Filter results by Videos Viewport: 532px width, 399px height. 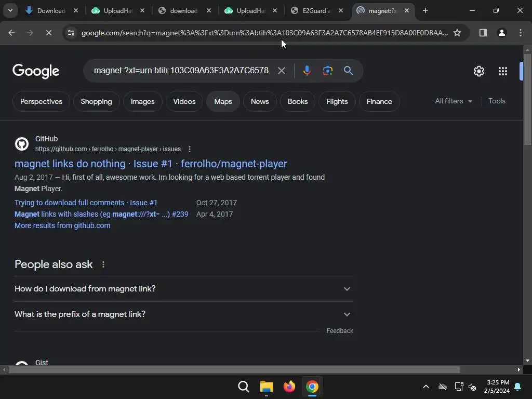(184, 101)
